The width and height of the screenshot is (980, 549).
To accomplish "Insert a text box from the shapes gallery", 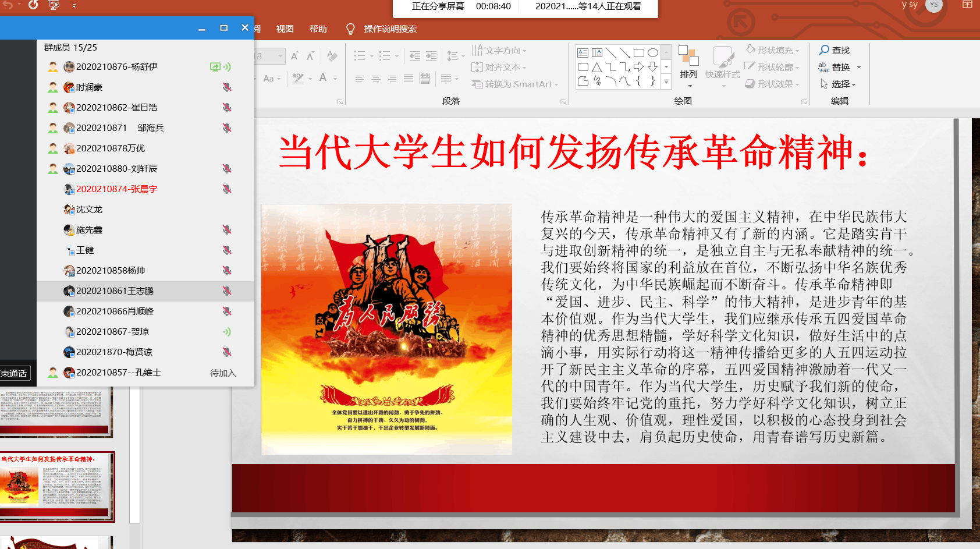I will (583, 52).
